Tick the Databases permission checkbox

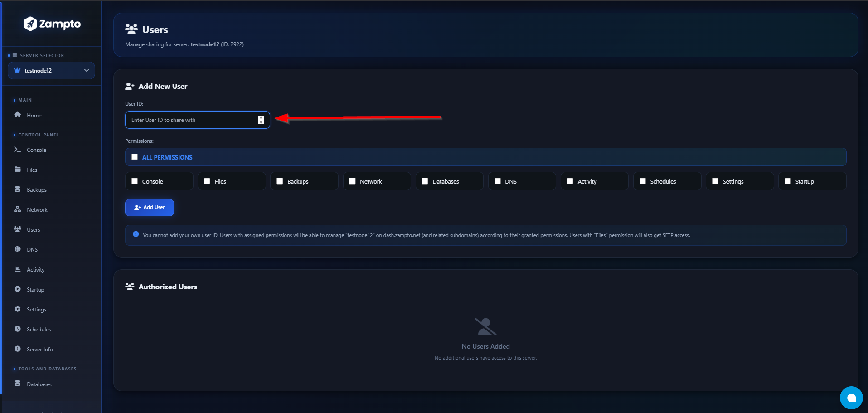(x=425, y=181)
